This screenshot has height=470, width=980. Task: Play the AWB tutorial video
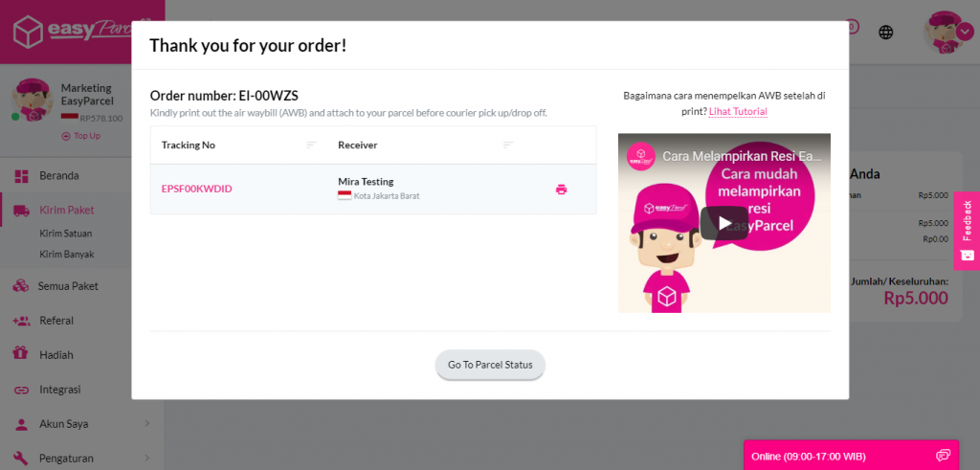724,223
